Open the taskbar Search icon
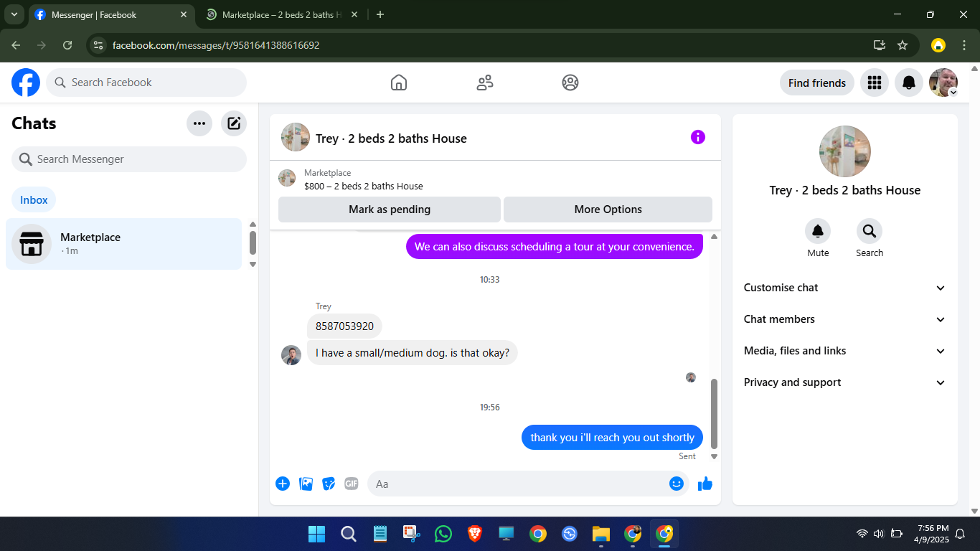 [348, 534]
